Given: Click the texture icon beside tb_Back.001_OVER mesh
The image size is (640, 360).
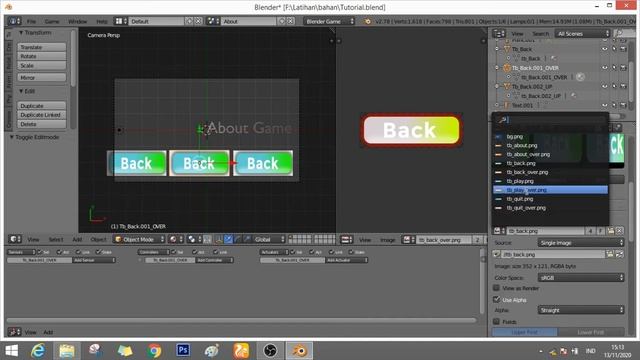Looking at the screenshot, I should [x=580, y=77].
